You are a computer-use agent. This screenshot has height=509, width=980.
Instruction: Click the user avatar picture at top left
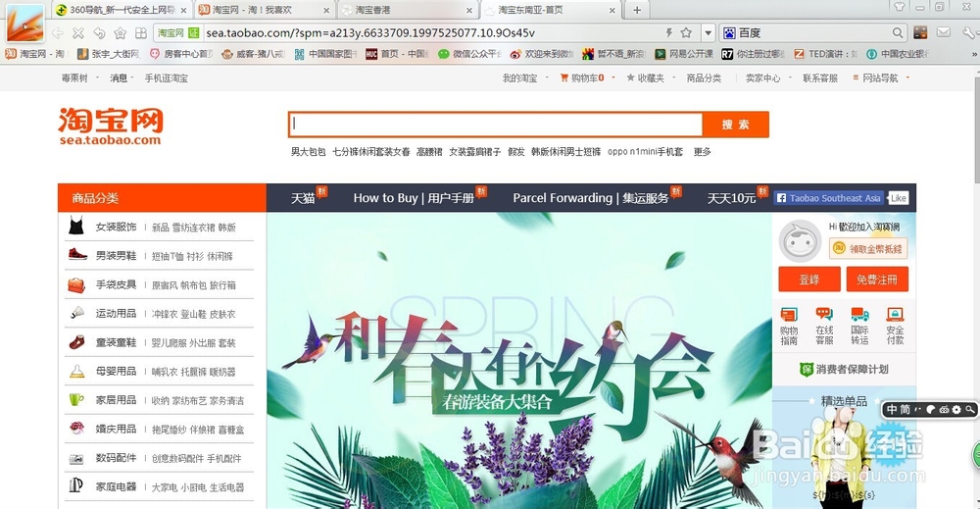point(25,24)
